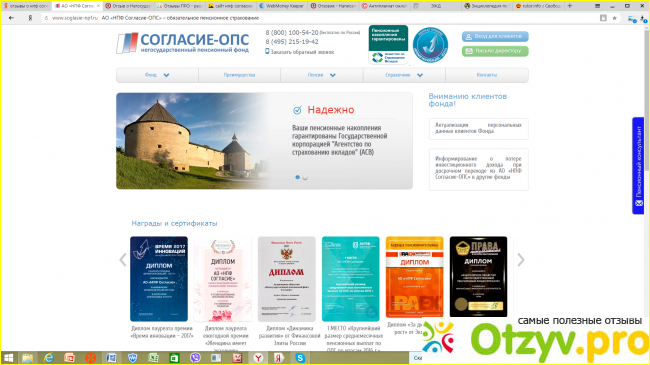
Task: Open the WebMoney Keeper browser tab
Action: 282,6
